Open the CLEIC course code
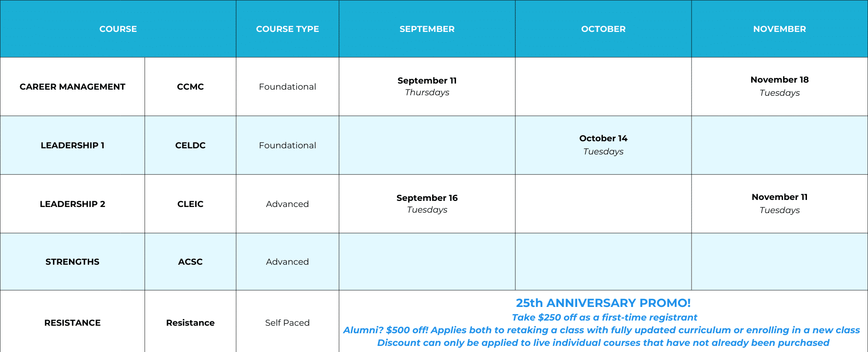This screenshot has height=352, width=868. pos(190,204)
